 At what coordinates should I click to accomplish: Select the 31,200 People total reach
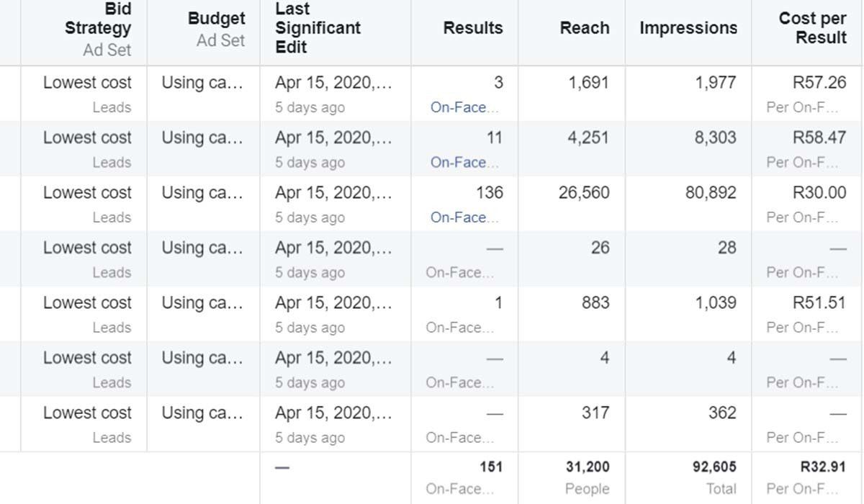[x=587, y=467]
